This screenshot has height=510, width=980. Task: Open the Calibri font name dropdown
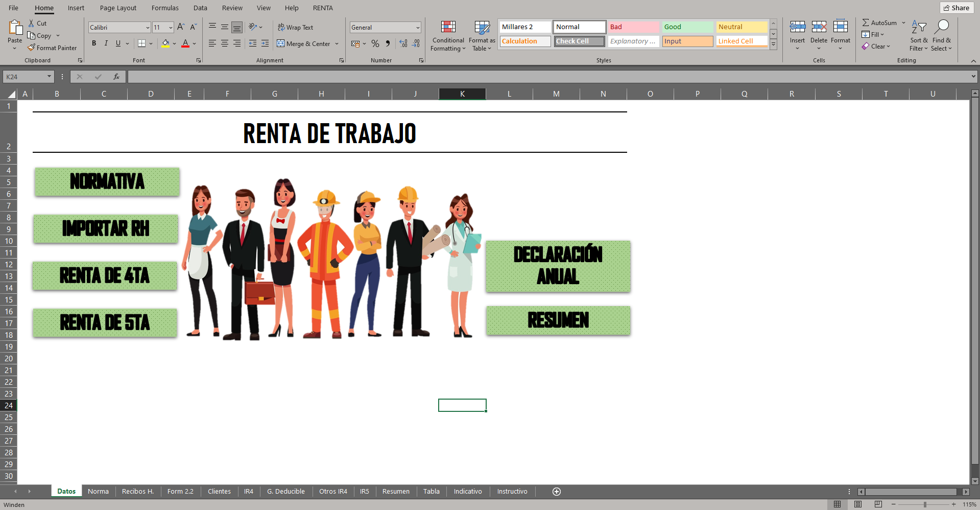148,28
